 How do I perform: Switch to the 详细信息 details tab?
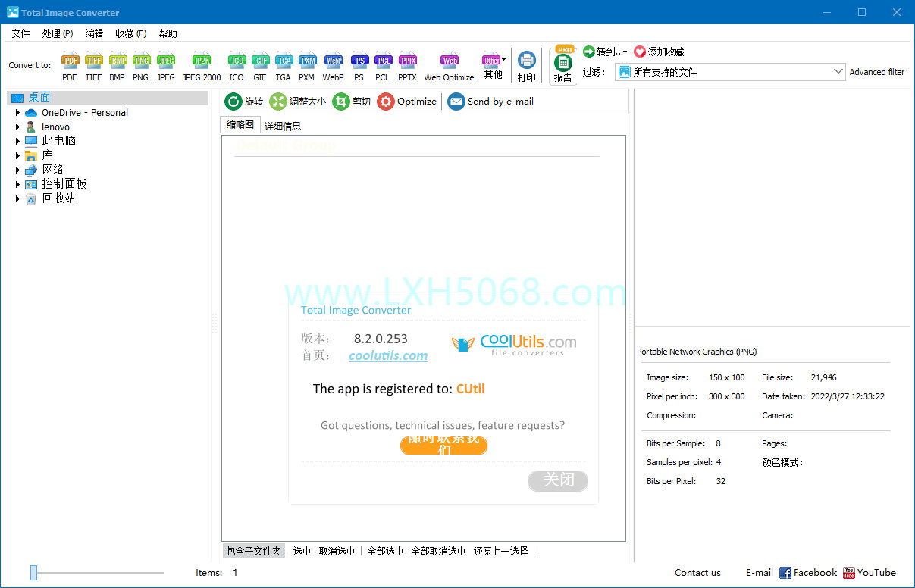pyautogui.click(x=283, y=126)
